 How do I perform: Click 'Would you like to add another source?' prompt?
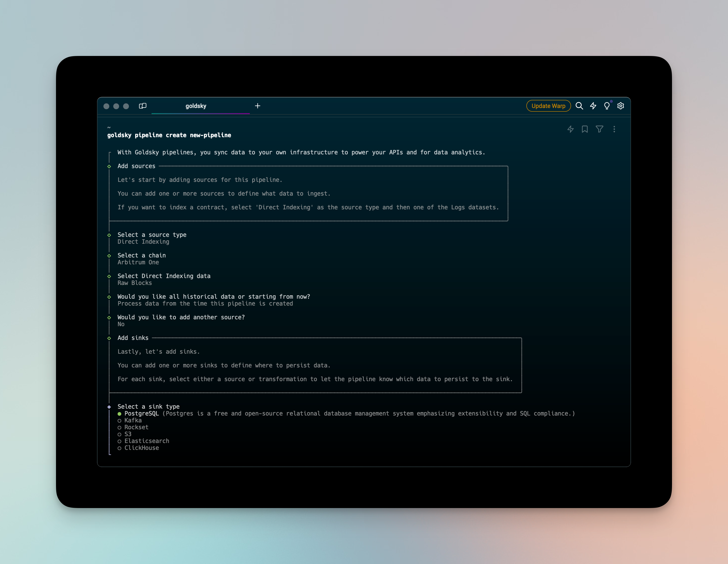pos(181,318)
